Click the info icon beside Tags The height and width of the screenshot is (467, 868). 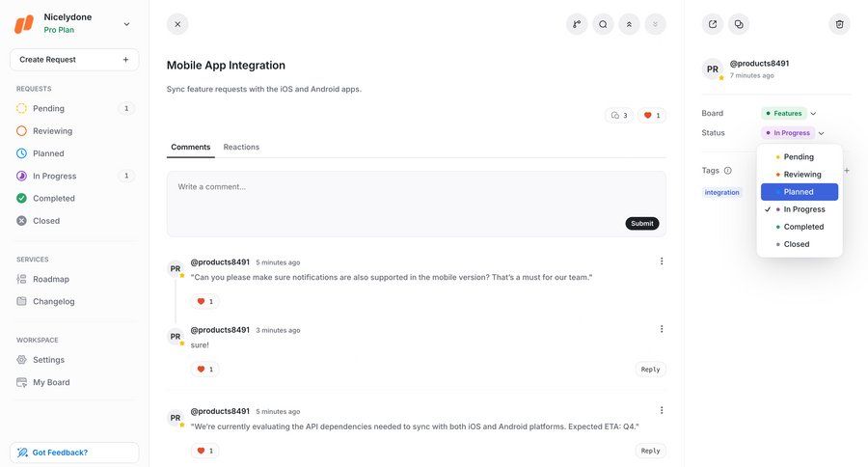tap(728, 171)
